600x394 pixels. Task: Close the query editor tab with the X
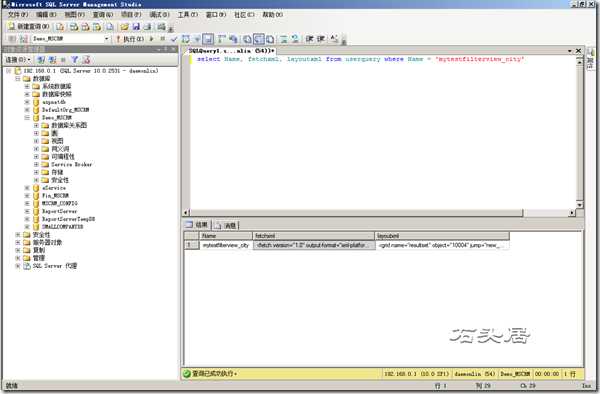578,50
